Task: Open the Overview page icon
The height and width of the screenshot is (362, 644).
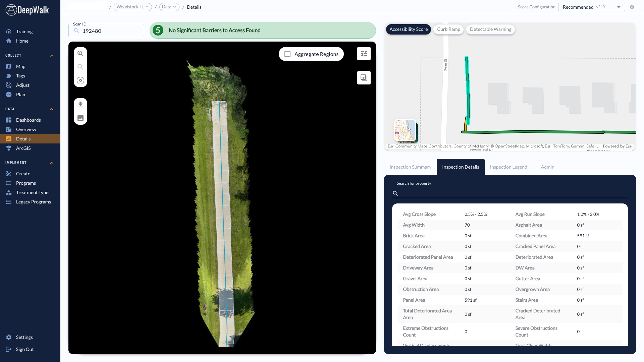Action: tap(9, 129)
